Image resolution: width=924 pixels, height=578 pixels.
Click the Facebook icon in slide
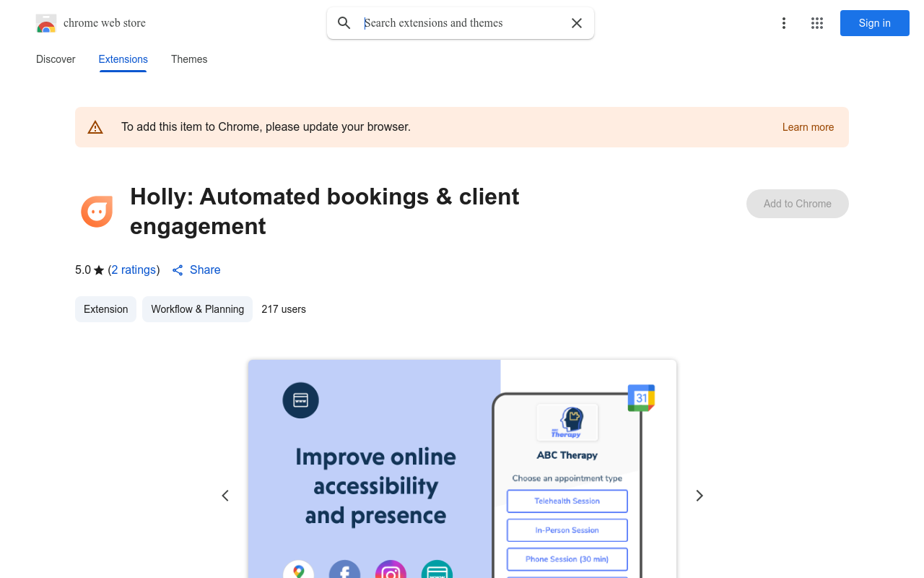[x=344, y=569]
